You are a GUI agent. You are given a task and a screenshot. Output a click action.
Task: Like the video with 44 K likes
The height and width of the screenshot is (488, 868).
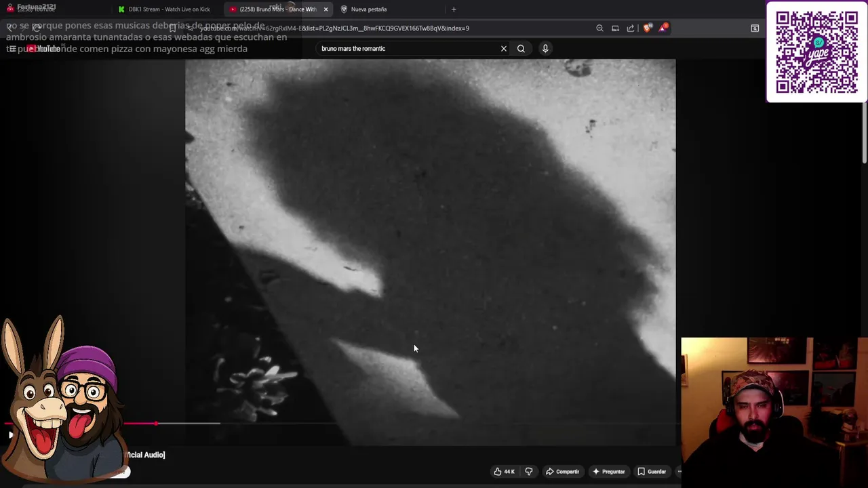pyautogui.click(x=504, y=472)
